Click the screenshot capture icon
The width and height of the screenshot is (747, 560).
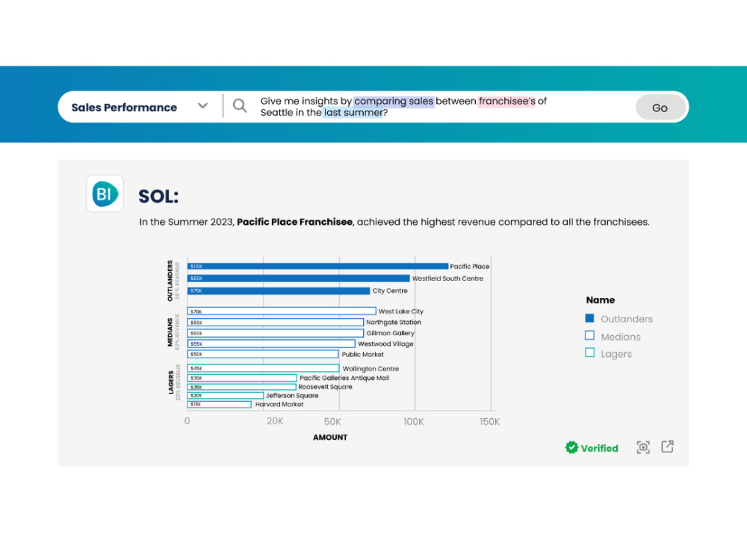point(643,447)
